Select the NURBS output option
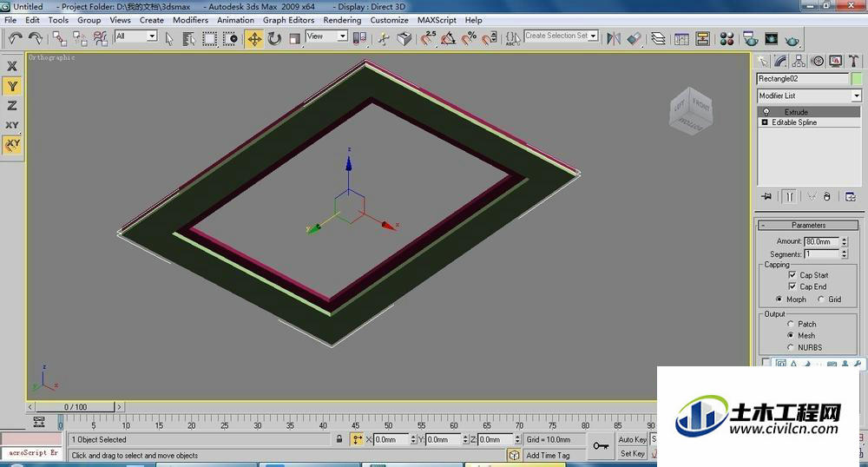Image resolution: width=868 pixels, height=467 pixels. pos(791,347)
